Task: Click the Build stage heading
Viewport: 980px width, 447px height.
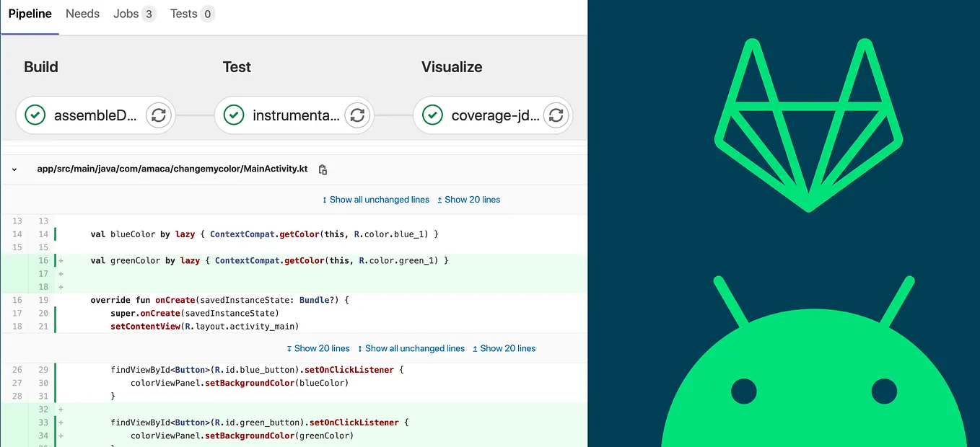Action: click(41, 67)
